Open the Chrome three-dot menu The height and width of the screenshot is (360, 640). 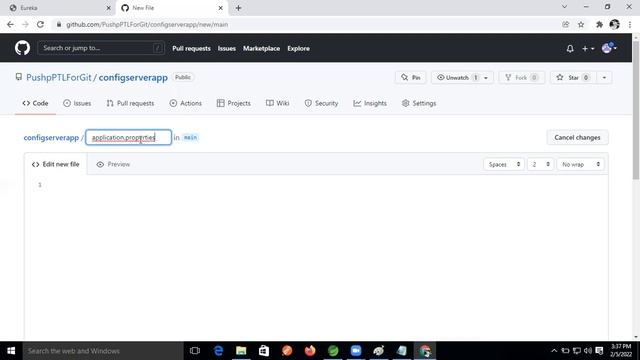point(630,24)
